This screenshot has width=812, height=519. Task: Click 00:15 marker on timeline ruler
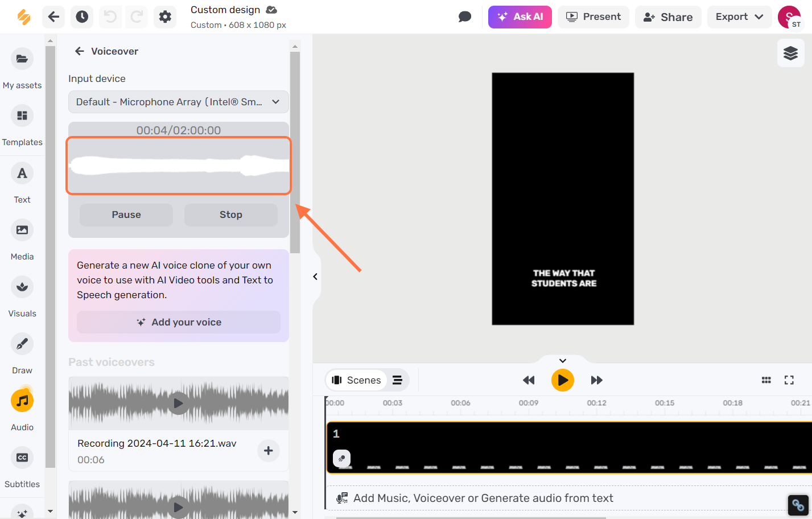coord(665,403)
